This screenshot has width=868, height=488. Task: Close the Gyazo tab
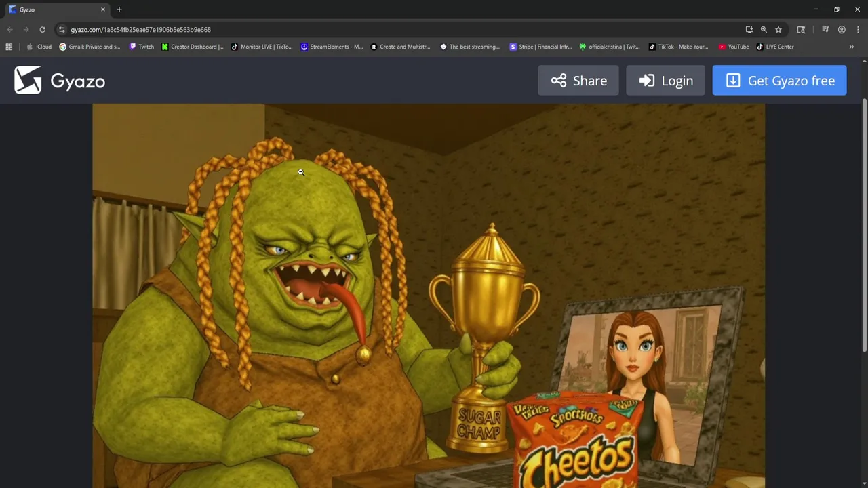[103, 9]
